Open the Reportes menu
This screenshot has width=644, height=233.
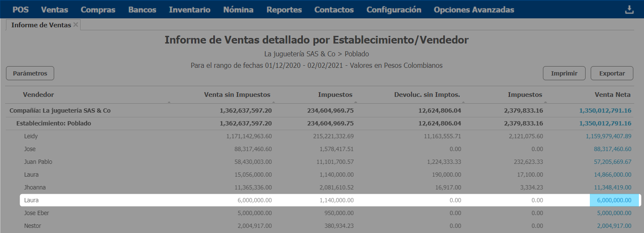[284, 10]
